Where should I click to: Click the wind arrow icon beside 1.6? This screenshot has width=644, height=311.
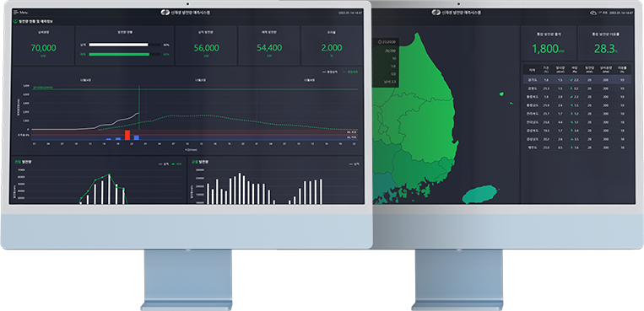coord(571,147)
